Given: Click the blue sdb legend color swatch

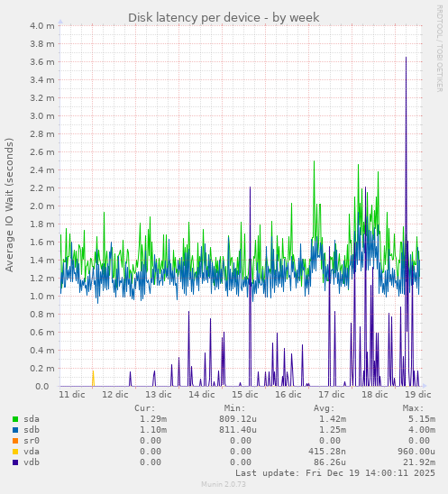Looking at the screenshot, I should pyautogui.click(x=15, y=430).
